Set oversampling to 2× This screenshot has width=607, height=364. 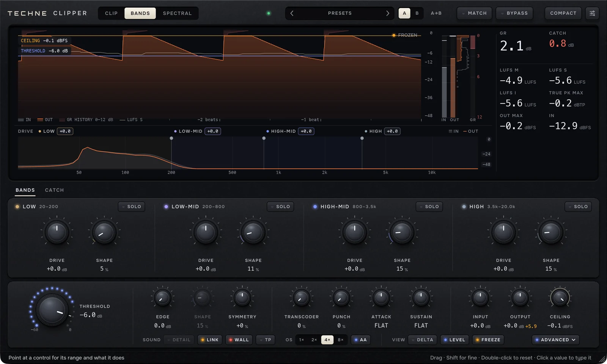click(314, 340)
